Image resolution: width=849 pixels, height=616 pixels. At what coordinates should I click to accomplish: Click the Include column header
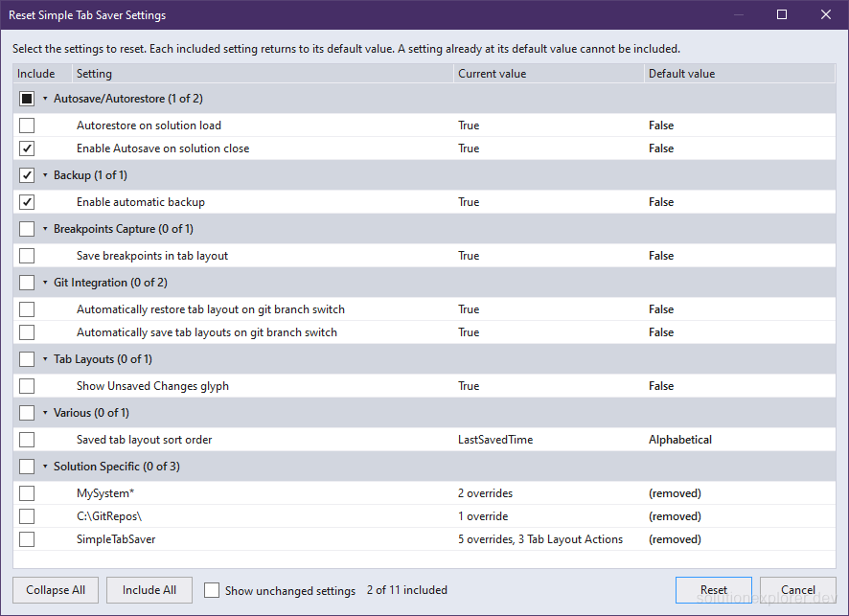tap(42, 74)
